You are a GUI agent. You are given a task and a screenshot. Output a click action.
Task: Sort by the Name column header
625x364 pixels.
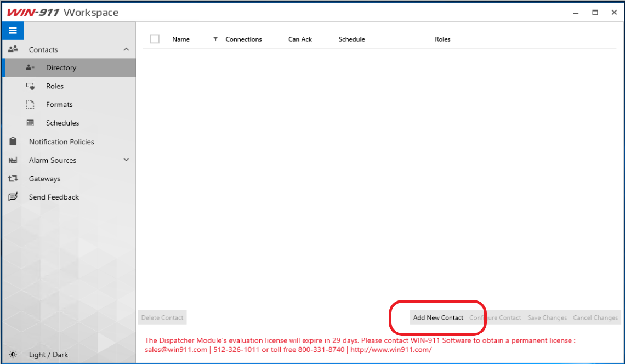181,39
